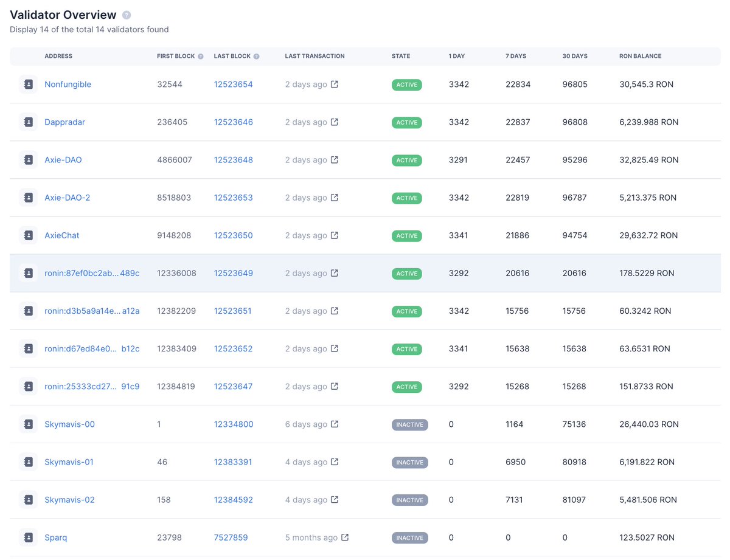The image size is (730, 560).
Task: Click the INACTIVE badge for Skymavis-02
Action: pyautogui.click(x=409, y=499)
